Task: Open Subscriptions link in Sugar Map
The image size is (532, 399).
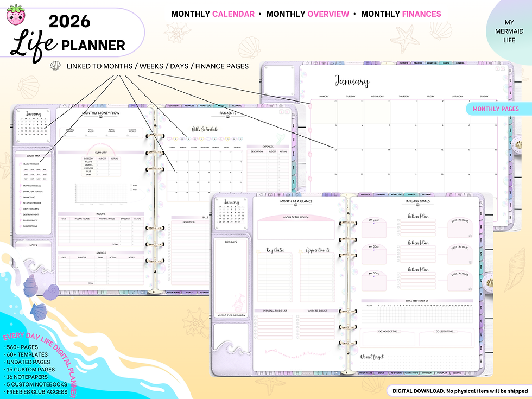Action: (30, 226)
